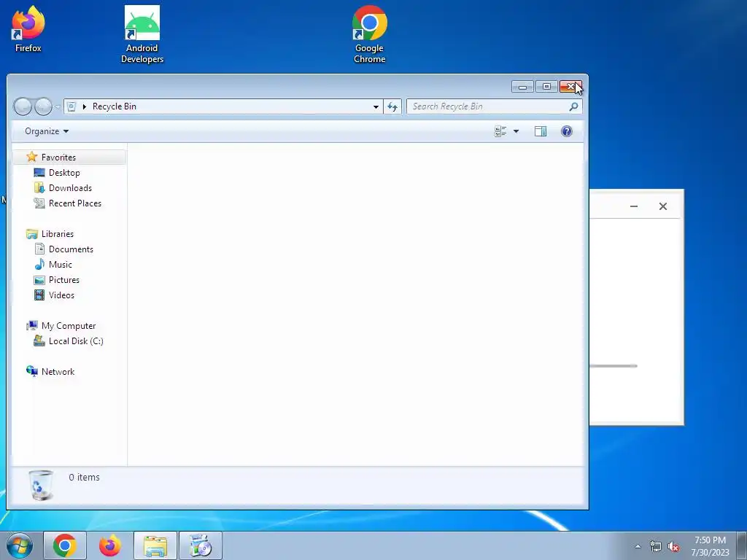Viewport: 747px width, 560px height.
Task: Open Documents library
Action: [71, 249]
